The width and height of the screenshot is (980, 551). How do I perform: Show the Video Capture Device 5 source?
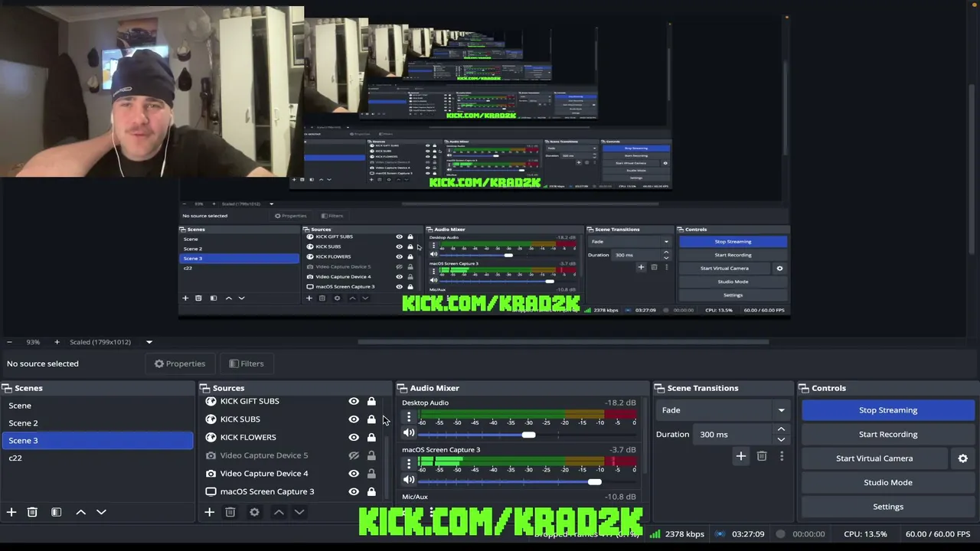[x=354, y=455]
